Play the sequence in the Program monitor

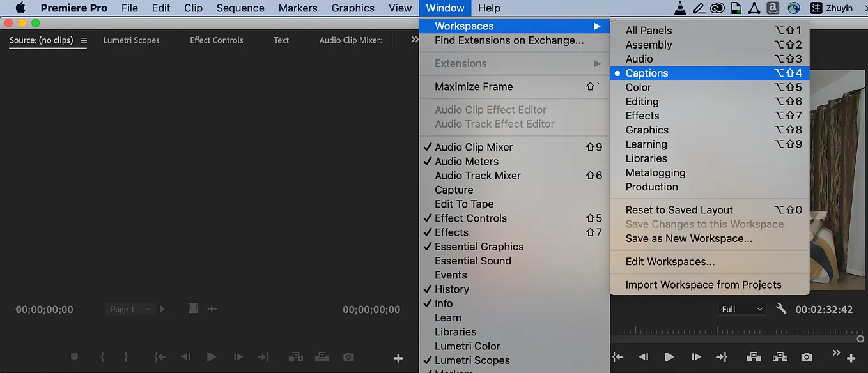point(669,357)
